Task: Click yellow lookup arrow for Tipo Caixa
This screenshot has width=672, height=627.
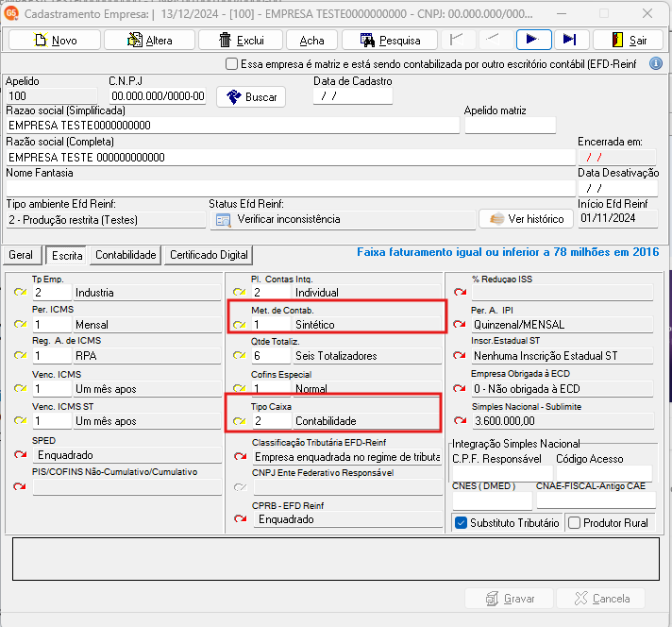Action: click(240, 421)
